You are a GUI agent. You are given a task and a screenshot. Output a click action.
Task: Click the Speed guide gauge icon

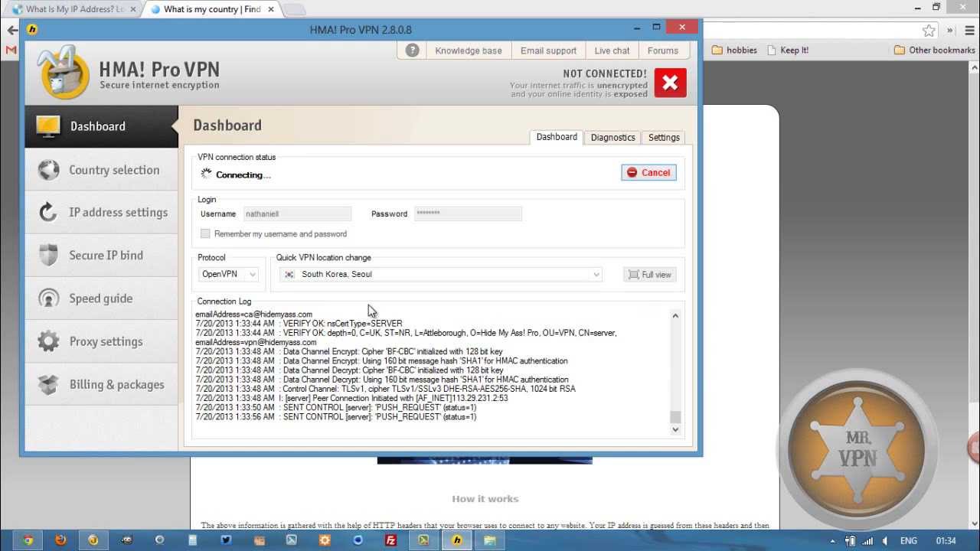(48, 298)
